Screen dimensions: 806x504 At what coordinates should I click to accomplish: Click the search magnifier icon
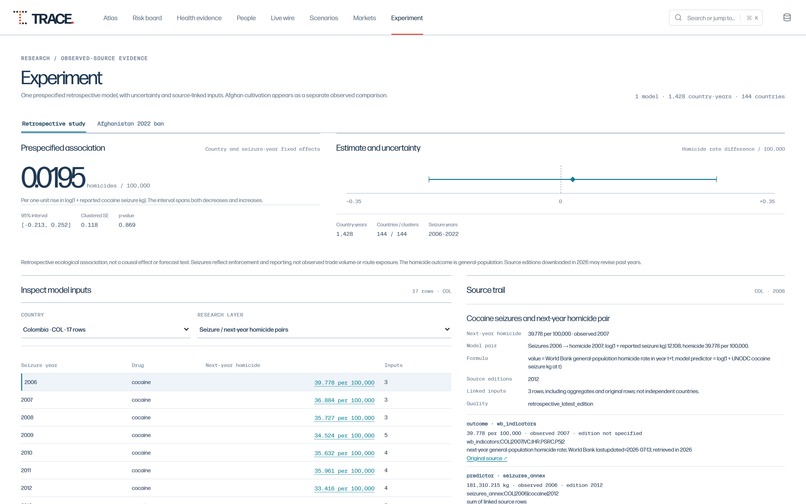(x=678, y=17)
